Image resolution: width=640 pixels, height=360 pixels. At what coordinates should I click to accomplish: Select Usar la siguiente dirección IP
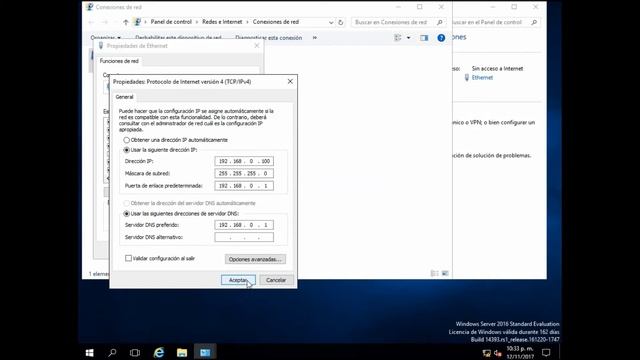127,150
